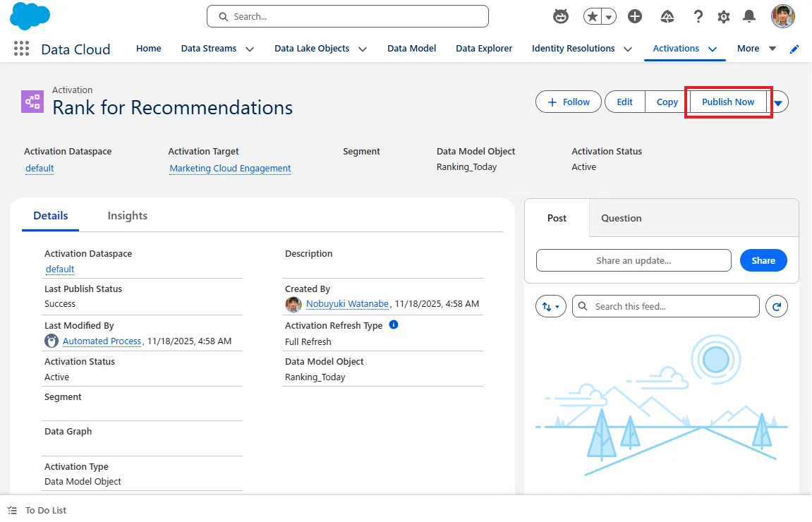Open the default link in Details section

pyautogui.click(x=59, y=269)
